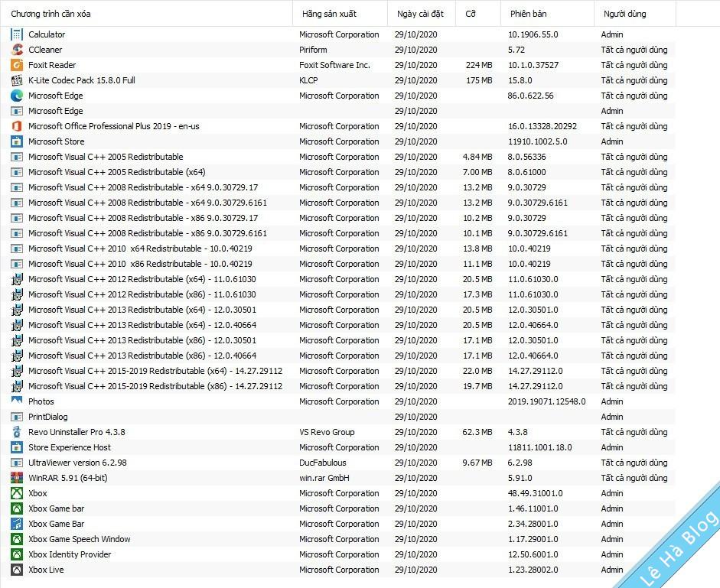Select 'Visual C++ 2015-2019 Redistributable (x86) - 14.27.29112'

[155, 386]
